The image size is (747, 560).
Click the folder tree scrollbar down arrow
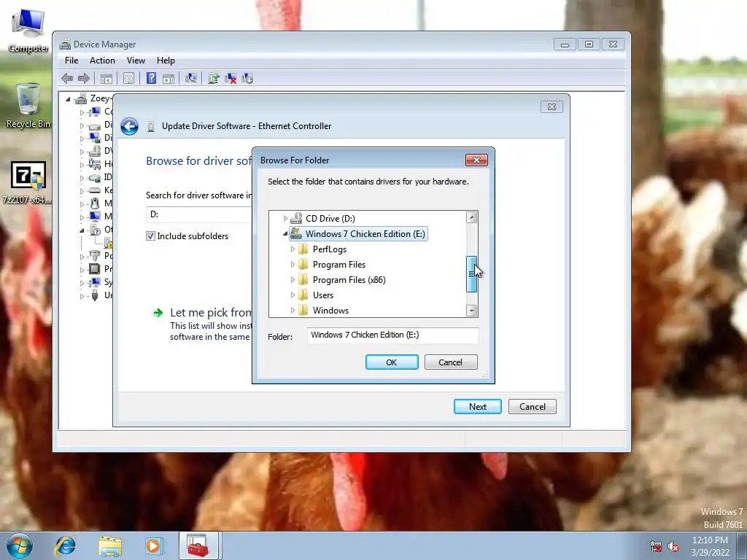[x=472, y=311]
